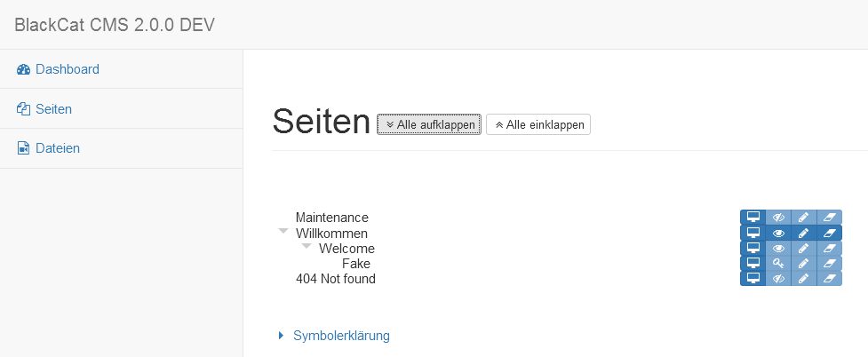Image resolution: width=868 pixels, height=357 pixels.
Task: Click the pencil icon for 404 Not found
Action: point(803,279)
